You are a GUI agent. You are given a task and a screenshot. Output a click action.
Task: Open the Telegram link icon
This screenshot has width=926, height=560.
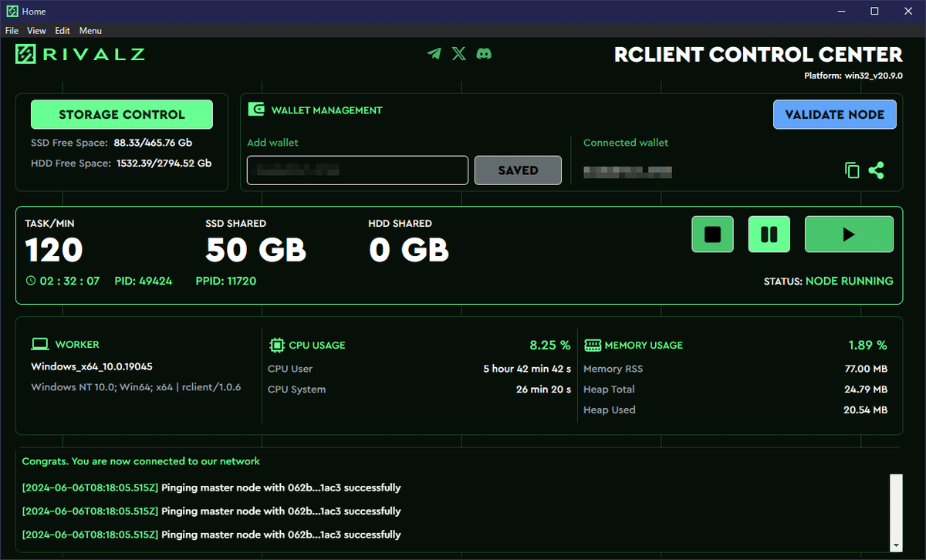[434, 54]
